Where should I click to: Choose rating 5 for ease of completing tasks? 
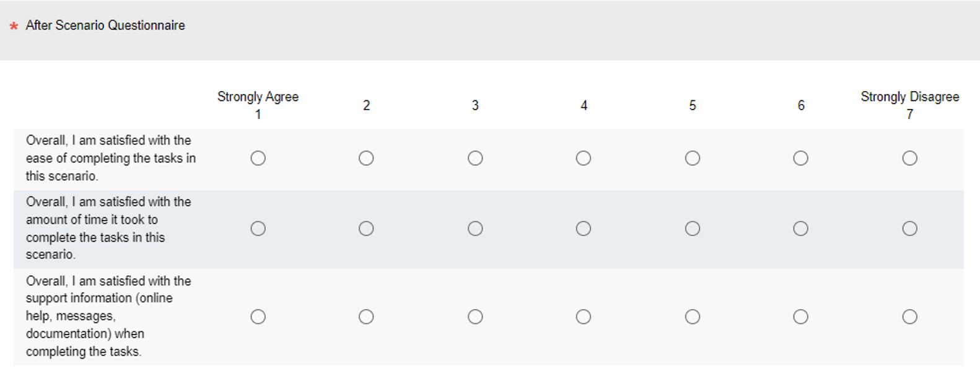click(693, 159)
